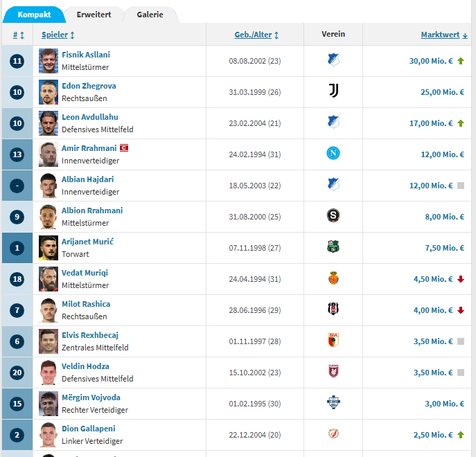Click the green market value arrow for Leon Avdullahu
This screenshot has height=457, width=476.
pyautogui.click(x=461, y=123)
